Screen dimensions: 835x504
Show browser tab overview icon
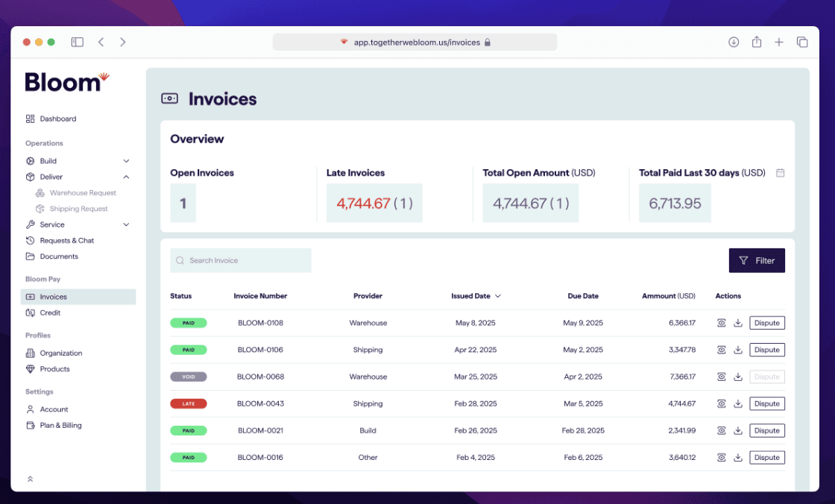pos(802,42)
